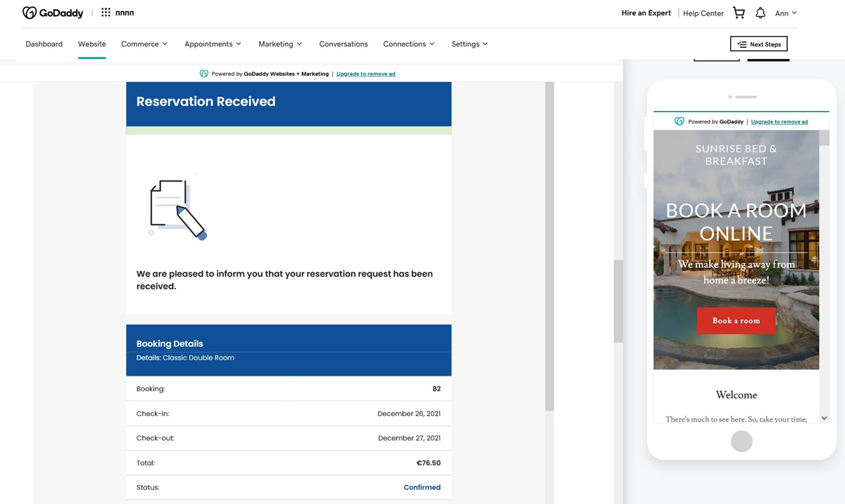Click the reservation document and pencil illustration
This screenshot has width=845, height=504.
(x=177, y=209)
